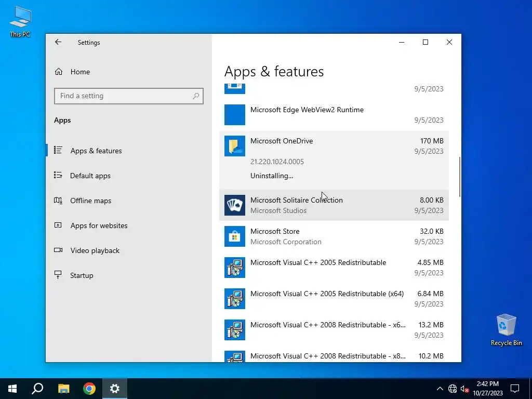Select the Microsoft Store app entry
This screenshot has height=399, width=532.
pos(334,236)
